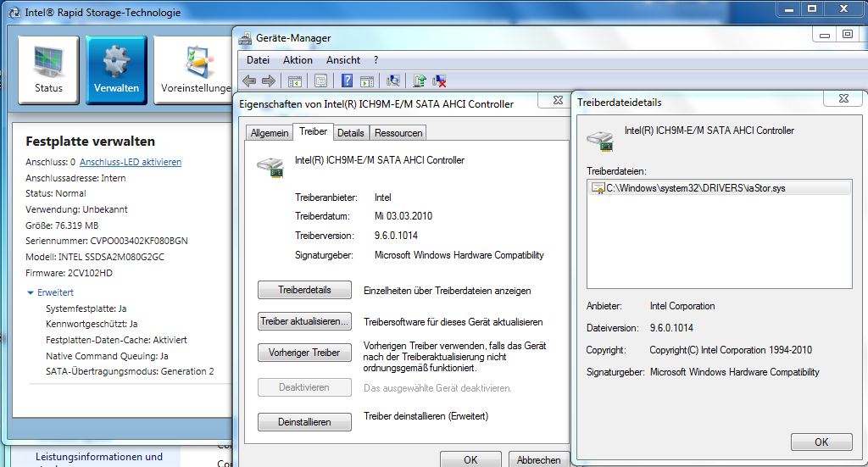
Task: Select the Verwalten gear button
Action: (x=116, y=69)
